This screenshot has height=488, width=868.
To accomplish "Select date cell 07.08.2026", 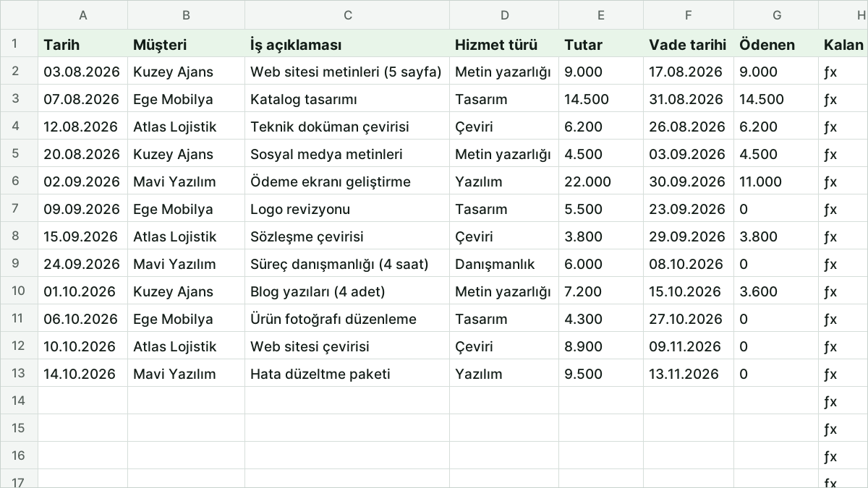I will pyautogui.click(x=83, y=99).
